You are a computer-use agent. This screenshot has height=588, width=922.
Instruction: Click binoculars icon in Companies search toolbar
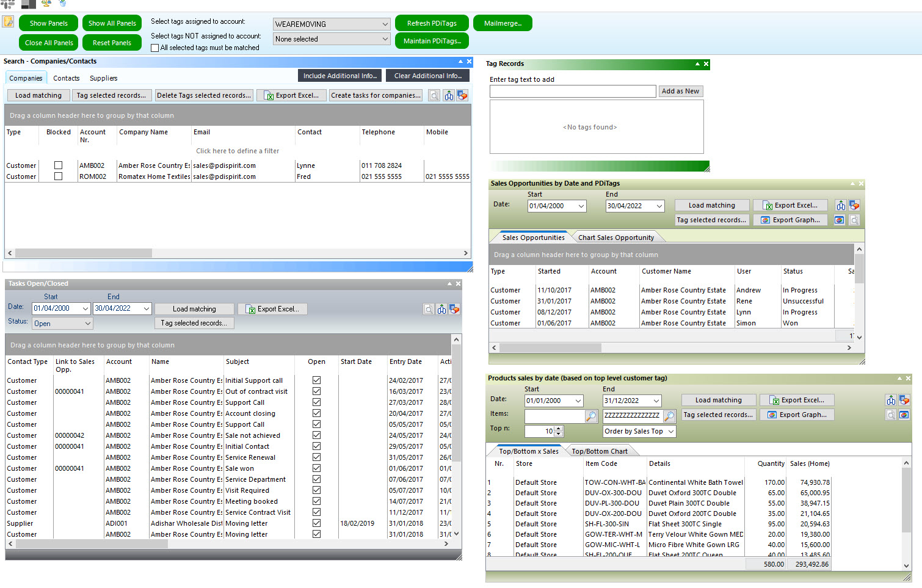tap(449, 96)
